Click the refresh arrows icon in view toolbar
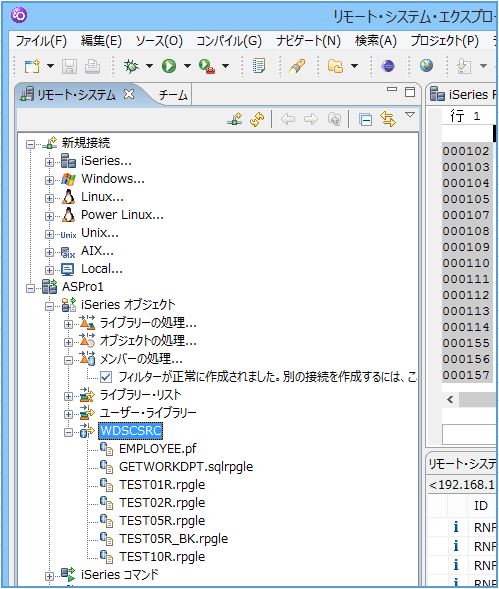This screenshot has height=589, width=499. point(257,119)
